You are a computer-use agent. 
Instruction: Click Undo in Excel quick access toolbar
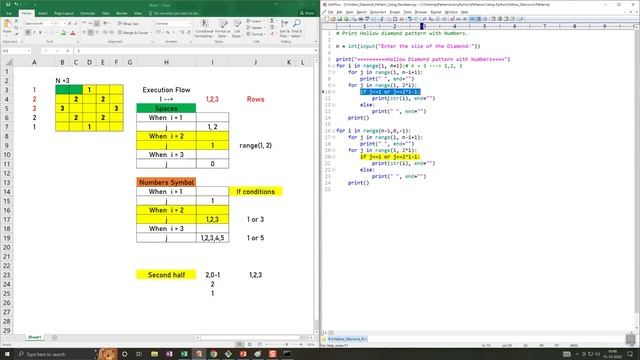(16, 4)
